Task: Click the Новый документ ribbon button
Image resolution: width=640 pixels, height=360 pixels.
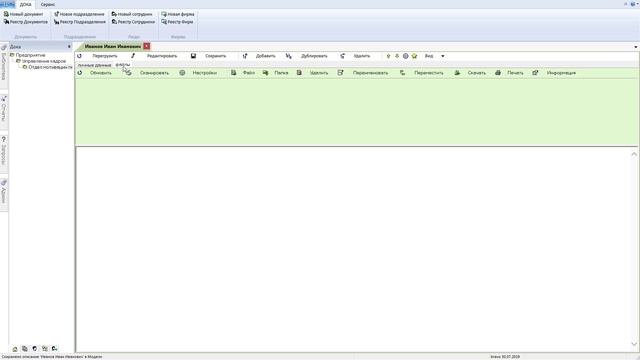Action: (23, 14)
